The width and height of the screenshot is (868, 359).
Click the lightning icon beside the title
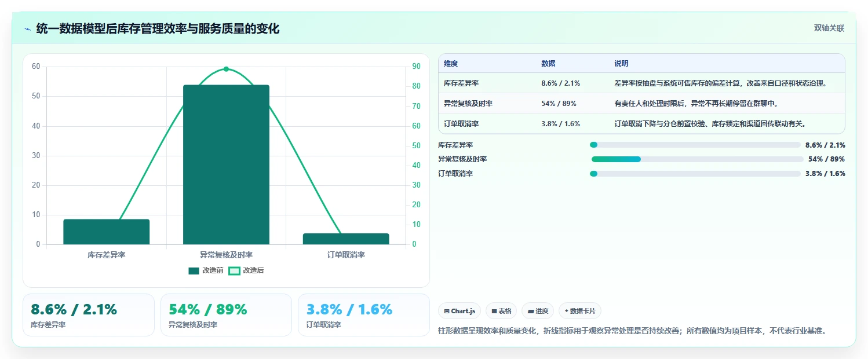27,29
